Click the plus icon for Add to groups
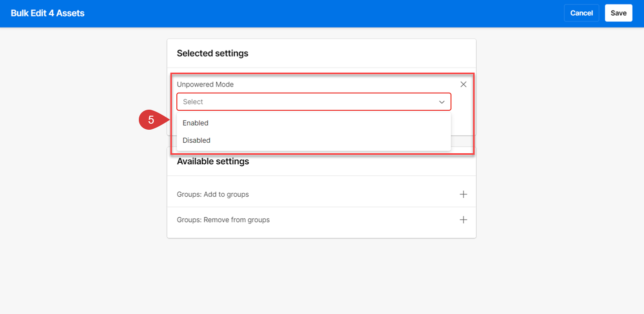 pos(464,194)
